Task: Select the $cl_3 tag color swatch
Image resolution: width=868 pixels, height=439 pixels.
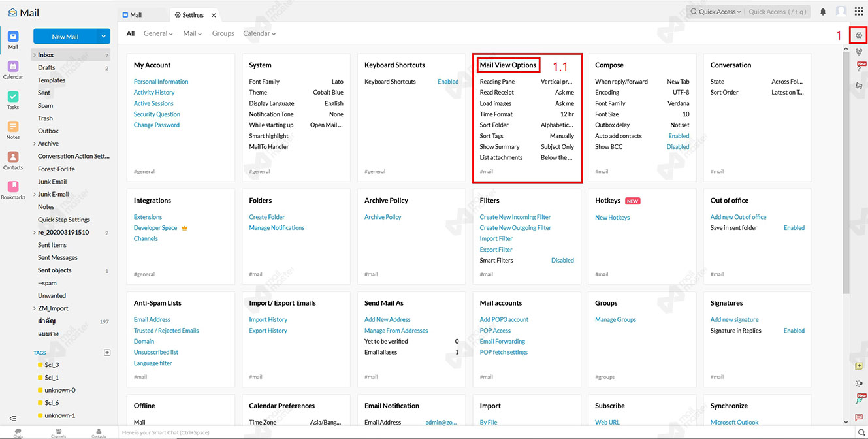Action: click(x=40, y=365)
